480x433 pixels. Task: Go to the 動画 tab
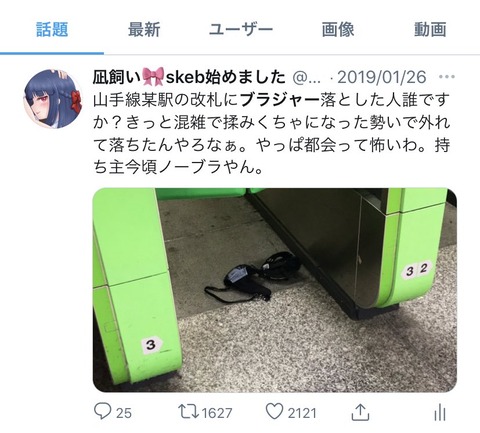pyautogui.click(x=430, y=29)
